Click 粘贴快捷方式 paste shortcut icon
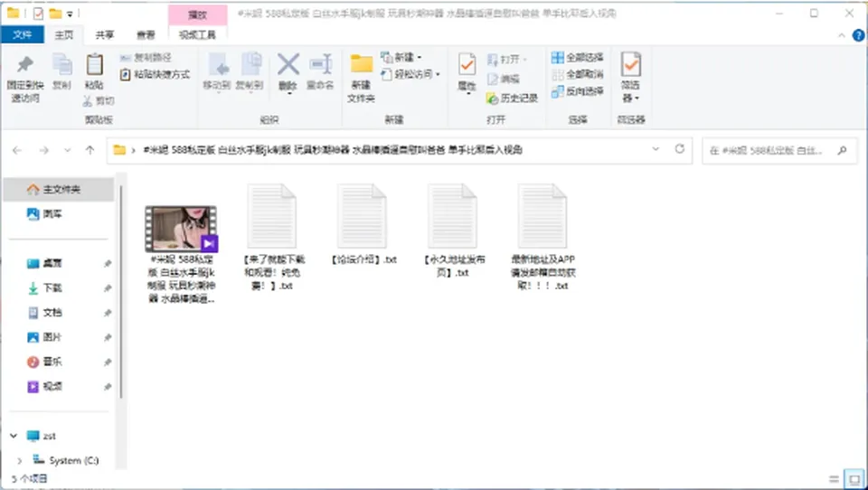The width and height of the screenshot is (868, 490). click(x=125, y=74)
